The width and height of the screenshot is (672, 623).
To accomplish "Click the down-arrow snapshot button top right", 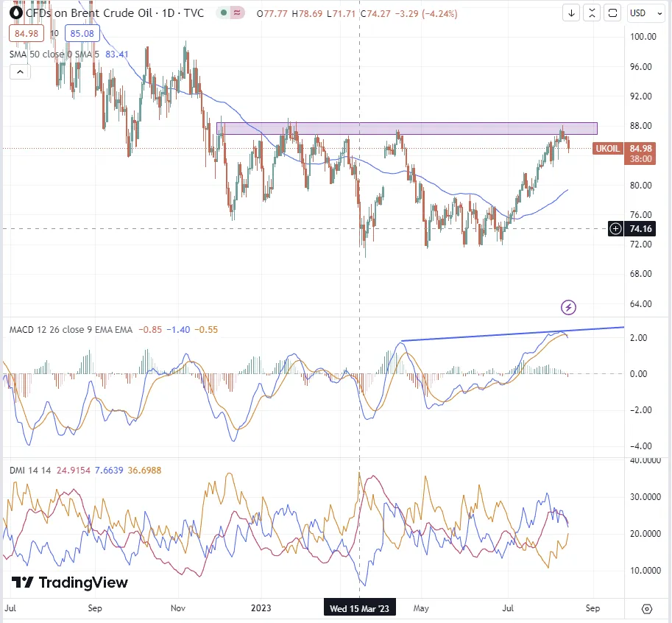I will tap(571, 13).
